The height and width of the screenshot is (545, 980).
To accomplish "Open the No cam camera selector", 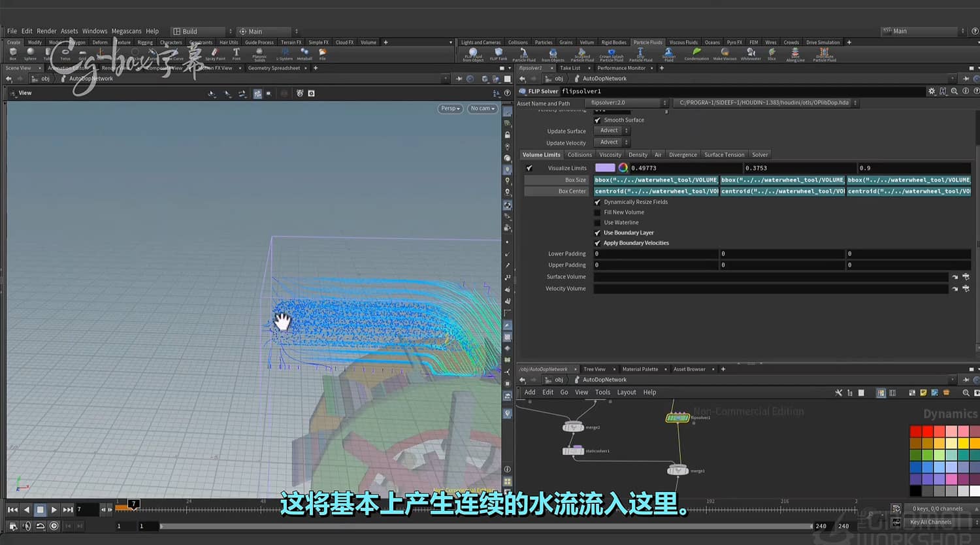I will click(482, 108).
